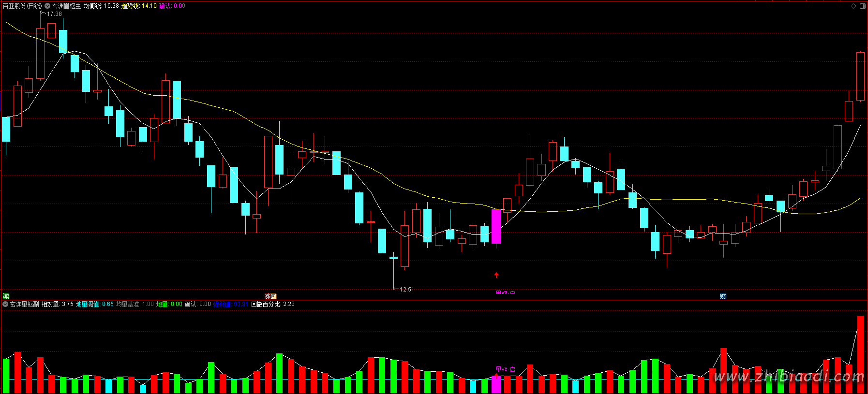The image size is (868, 394).
Task: Expand the 玄渊量枢主 indicator dropdown arrow
Action: [x=47, y=6]
